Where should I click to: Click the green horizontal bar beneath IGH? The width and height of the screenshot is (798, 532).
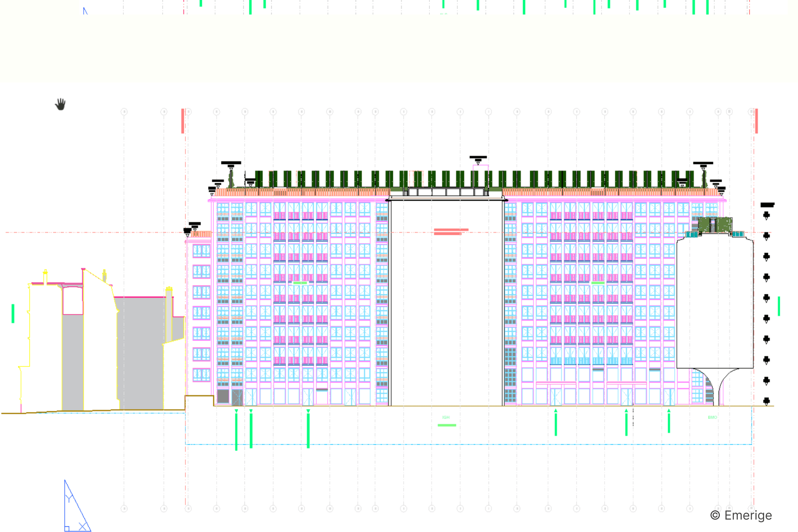(447, 425)
